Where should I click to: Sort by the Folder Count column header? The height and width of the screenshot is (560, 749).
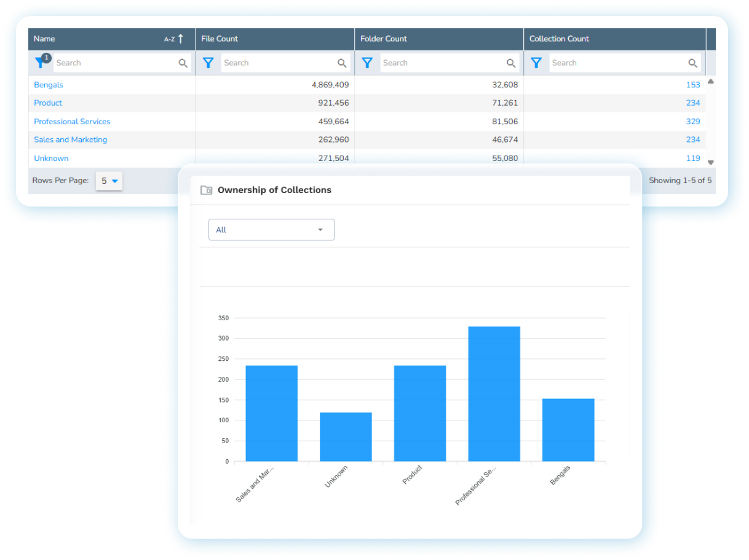(384, 39)
